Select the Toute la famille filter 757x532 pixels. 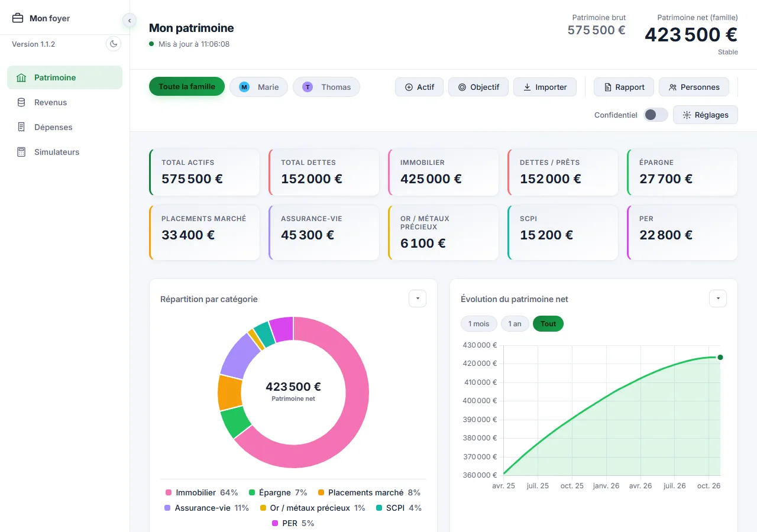(187, 86)
